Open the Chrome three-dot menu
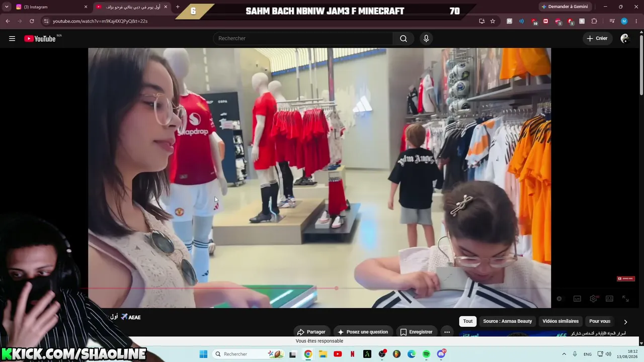This screenshot has width=644, height=362. [635, 21]
